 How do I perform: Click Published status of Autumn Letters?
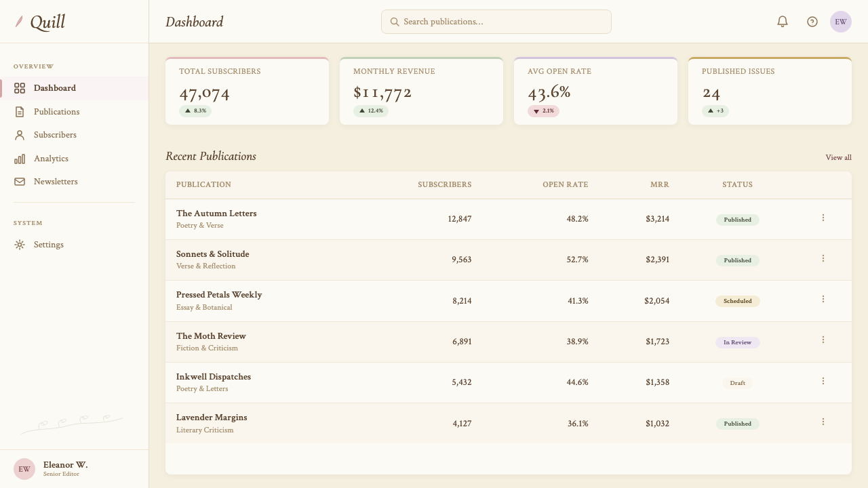coord(737,220)
